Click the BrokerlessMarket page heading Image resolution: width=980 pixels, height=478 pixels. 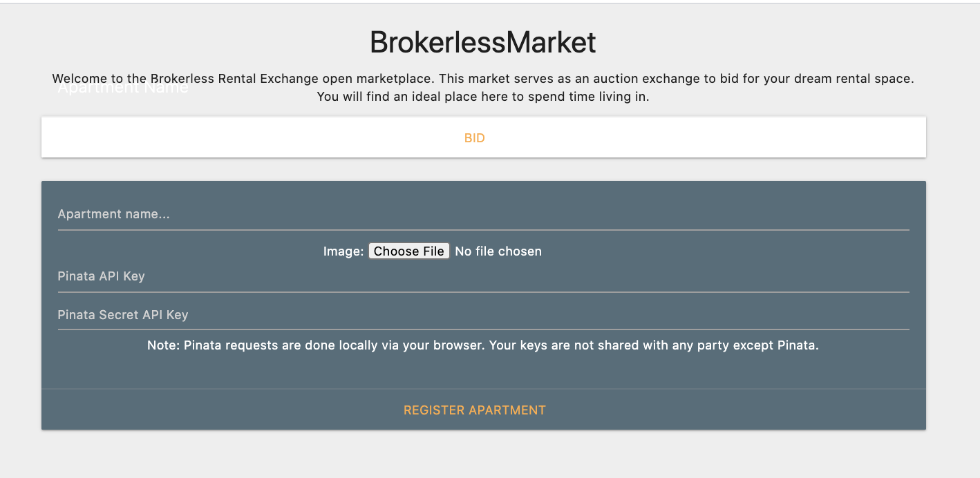click(483, 43)
